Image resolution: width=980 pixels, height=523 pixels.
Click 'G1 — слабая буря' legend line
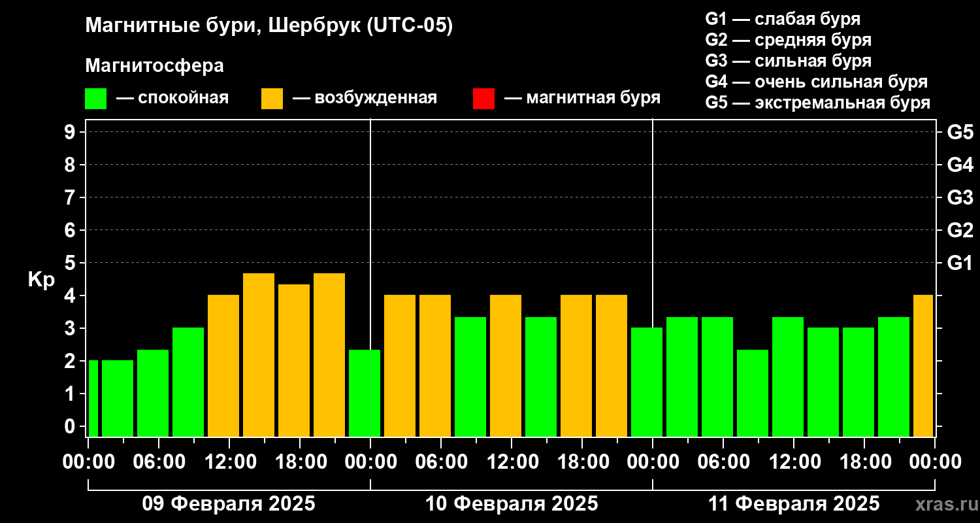[783, 18]
